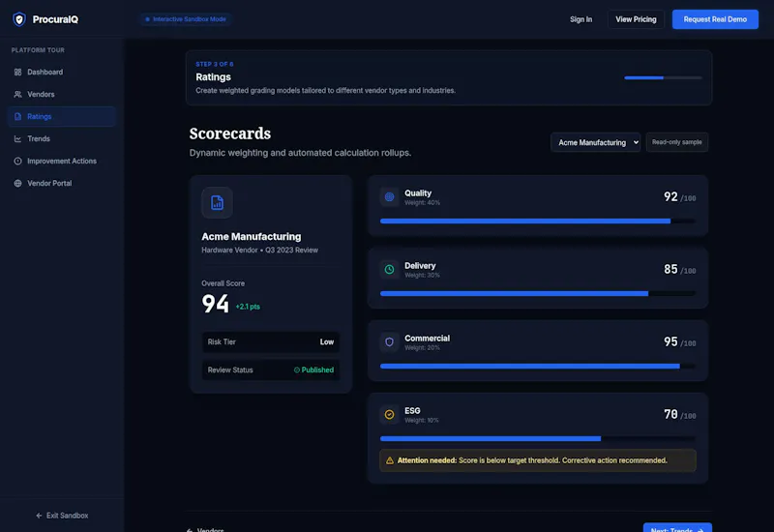Click the Dashboard grid icon in sidebar
Image resolution: width=774 pixels, height=532 pixels.
[x=17, y=72]
